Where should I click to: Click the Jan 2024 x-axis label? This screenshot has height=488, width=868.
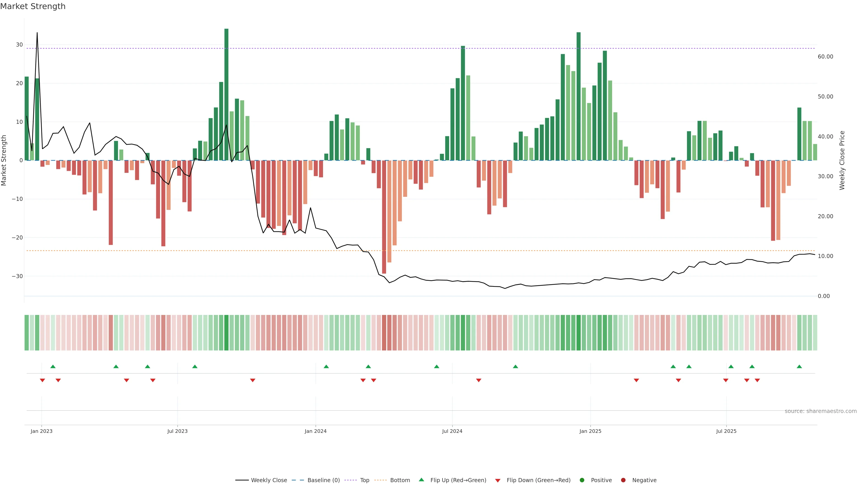pos(315,431)
